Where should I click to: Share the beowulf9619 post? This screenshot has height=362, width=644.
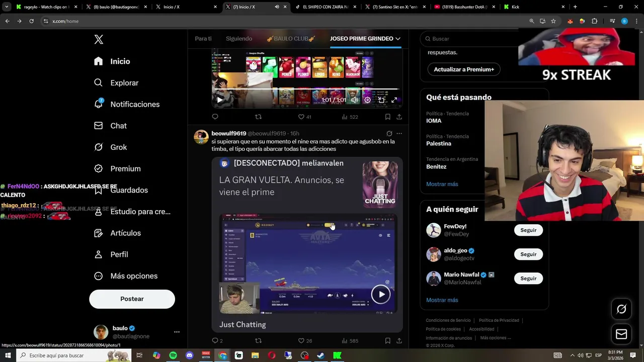click(399, 340)
